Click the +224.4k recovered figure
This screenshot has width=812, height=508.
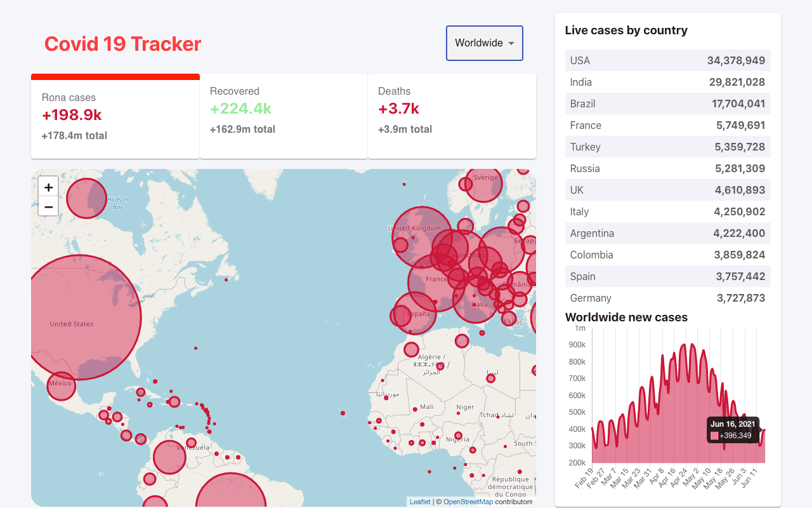click(240, 109)
